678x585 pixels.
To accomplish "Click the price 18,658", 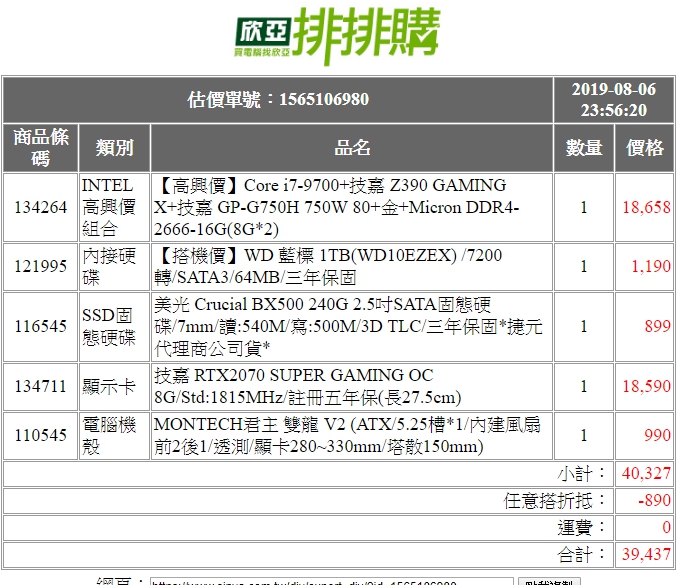I will tap(646, 208).
